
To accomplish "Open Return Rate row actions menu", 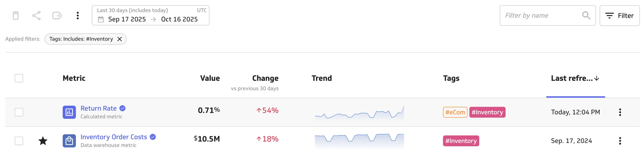I will [x=620, y=112].
